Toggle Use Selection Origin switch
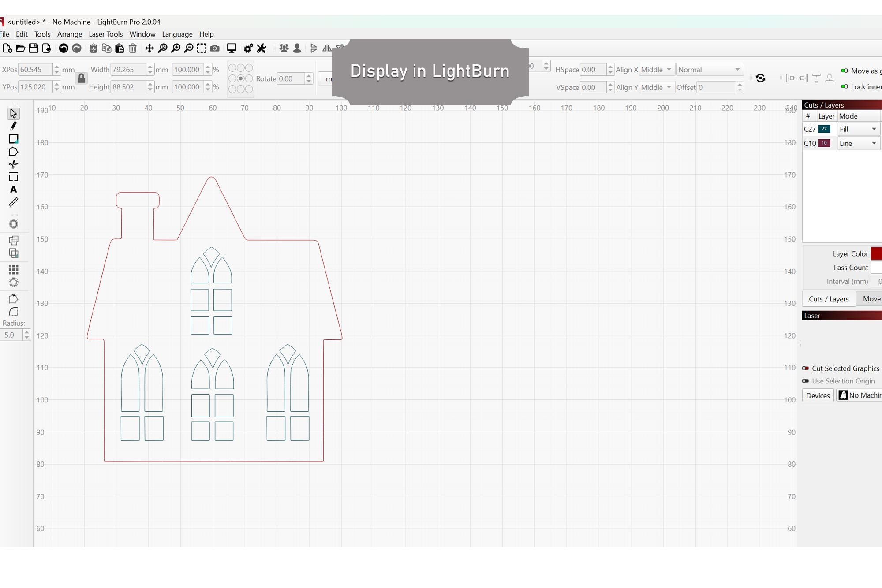The width and height of the screenshot is (882, 588). tap(806, 381)
